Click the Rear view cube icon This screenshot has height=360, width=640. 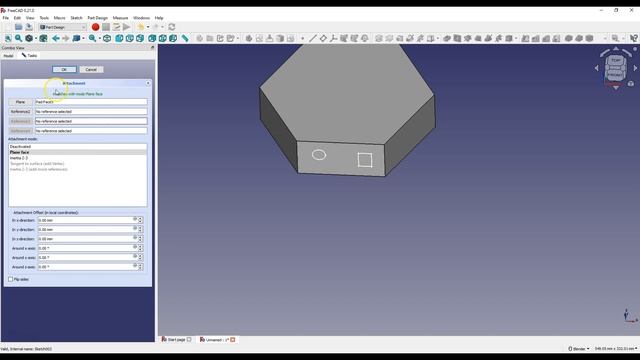[x=152, y=38]
